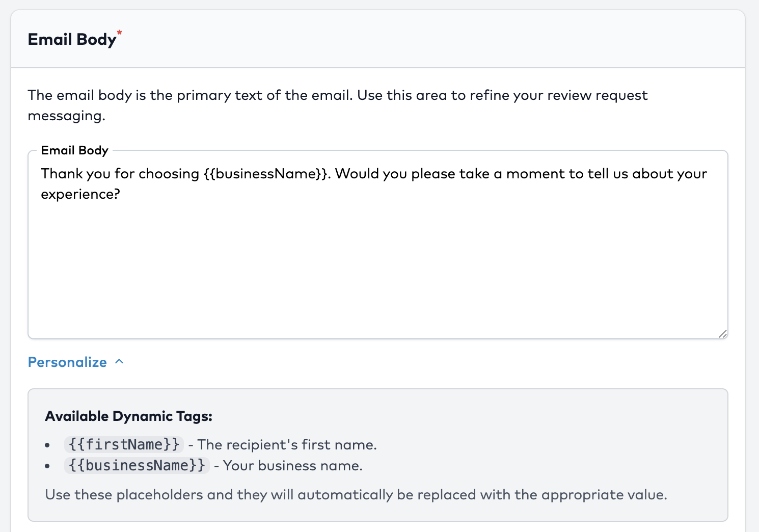Place cursor after "experience?" in the email text

pyautogui.click(x=121, y=194)
